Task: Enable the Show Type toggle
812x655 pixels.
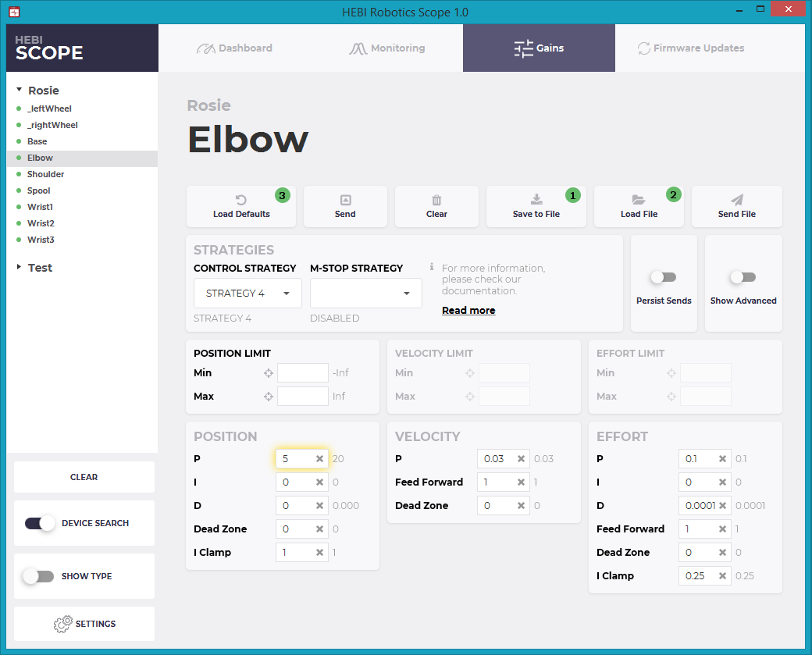Action: pos(39,576)
